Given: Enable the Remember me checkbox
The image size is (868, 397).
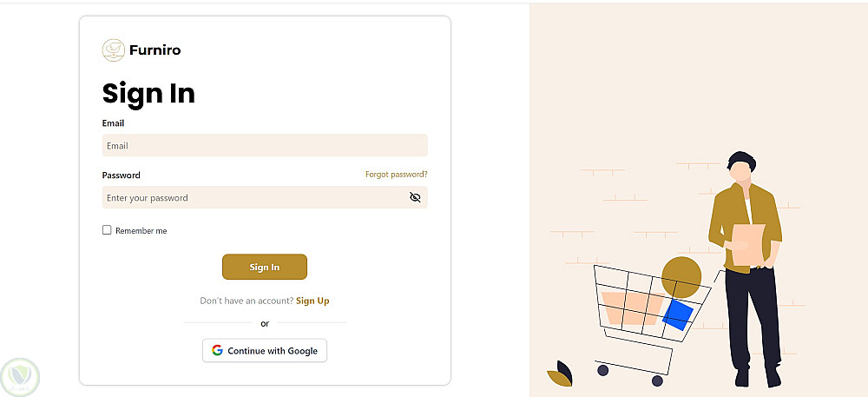Looking at the screenshot, I should pyautogui.click(x=107, y=230).
